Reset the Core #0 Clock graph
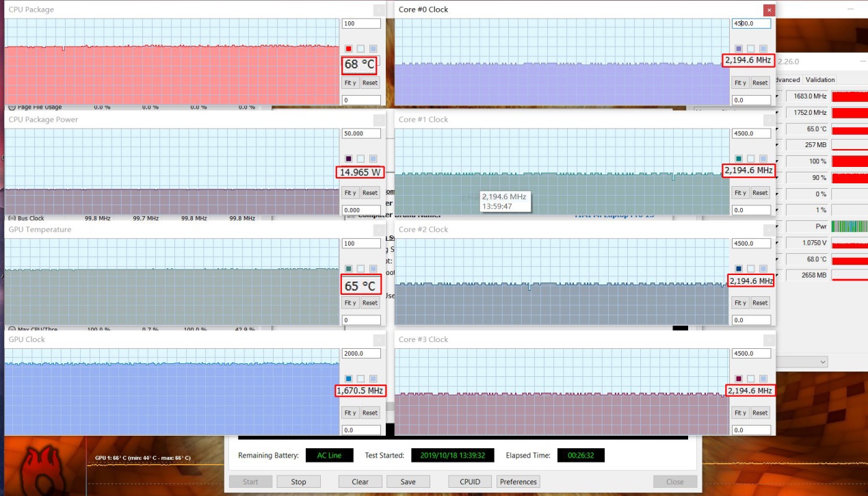This screenshot has height=496, width=868. coord(760,83)
